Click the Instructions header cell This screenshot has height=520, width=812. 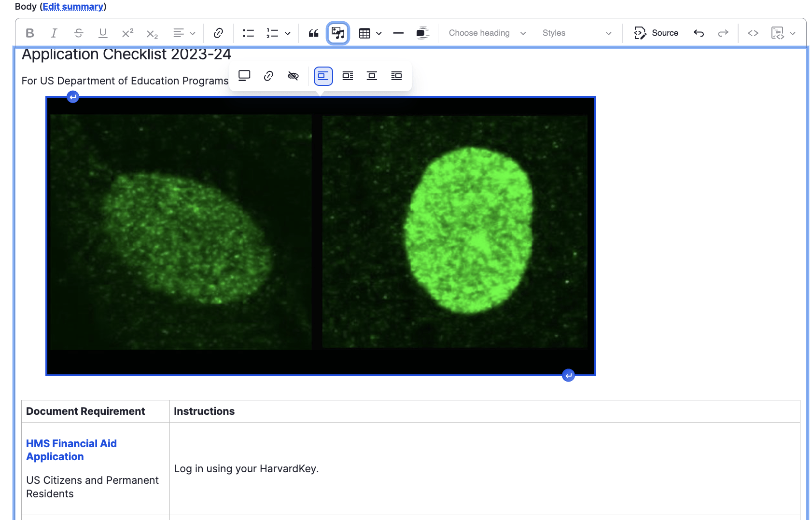tap(485, 411)
